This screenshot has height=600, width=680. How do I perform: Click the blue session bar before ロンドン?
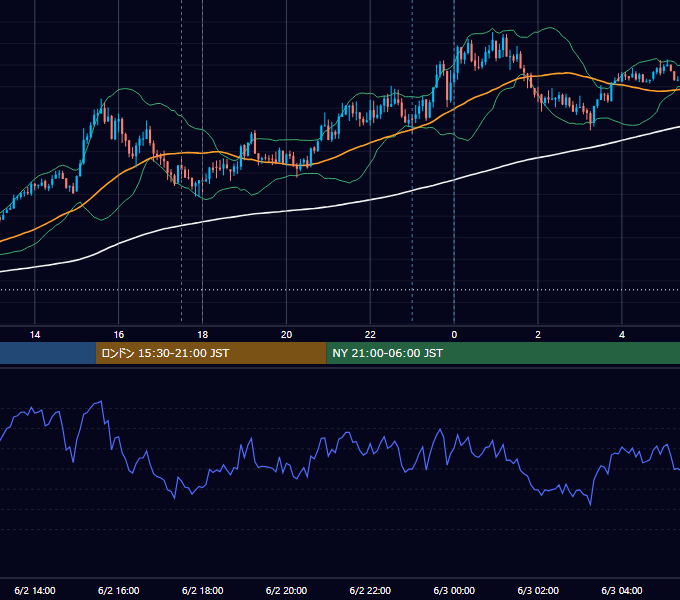(x=48, y=353)
